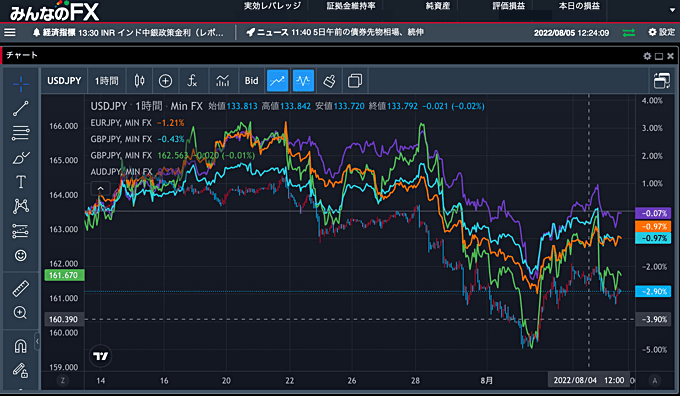Screen dimensions: 680x396
Task: Click the みんなのFX logo
Action: point(54,11)
